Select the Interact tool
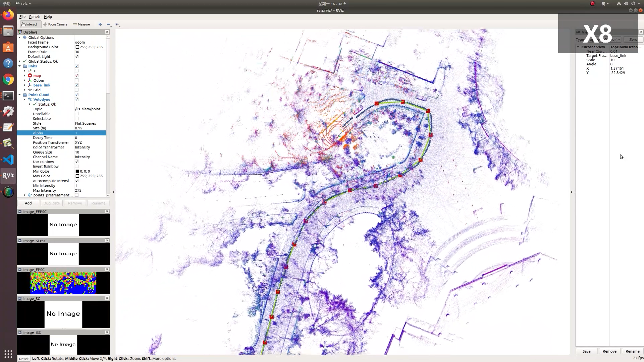The width and height of the screenshot is (644, 362). pyautogui.click(x=30, y=24)
